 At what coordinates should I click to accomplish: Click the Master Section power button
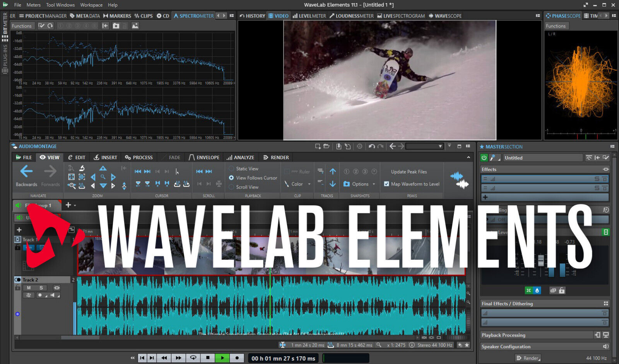point(484,158)
